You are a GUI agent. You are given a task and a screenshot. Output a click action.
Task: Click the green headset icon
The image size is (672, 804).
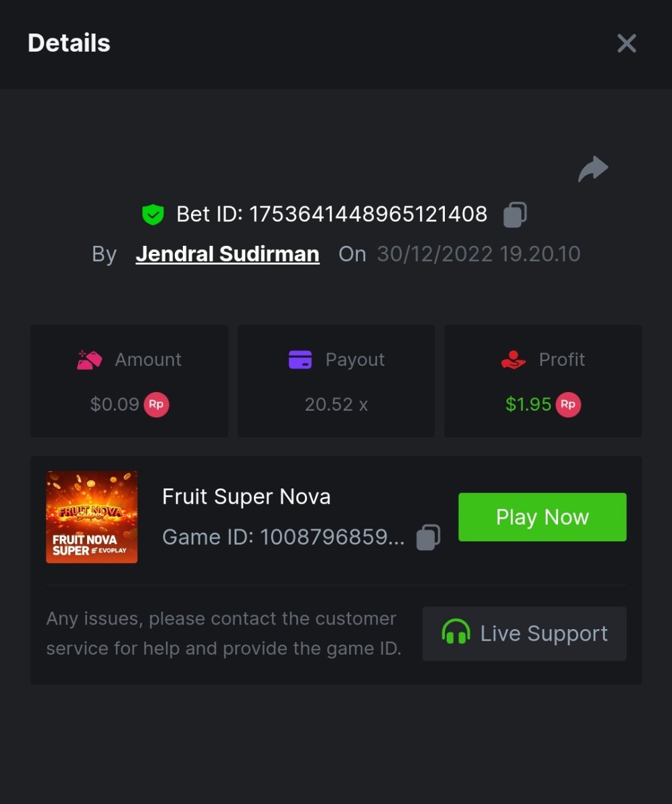coord(456,633)
